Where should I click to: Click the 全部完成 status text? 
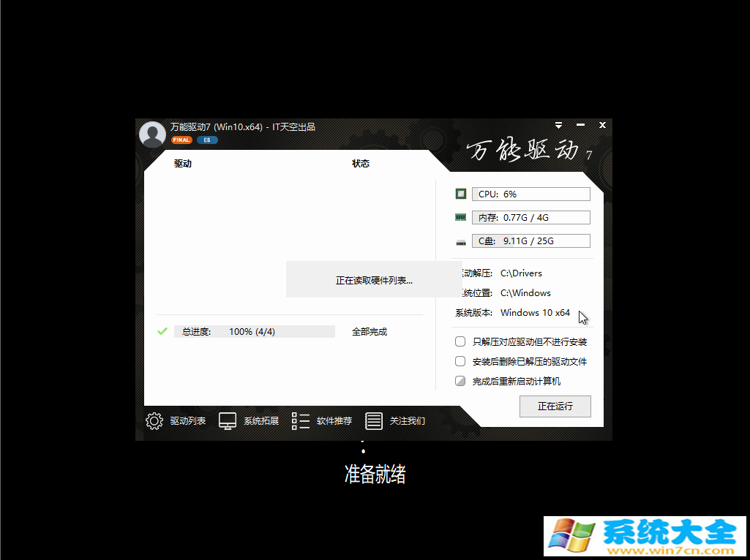tap(370, 332)
